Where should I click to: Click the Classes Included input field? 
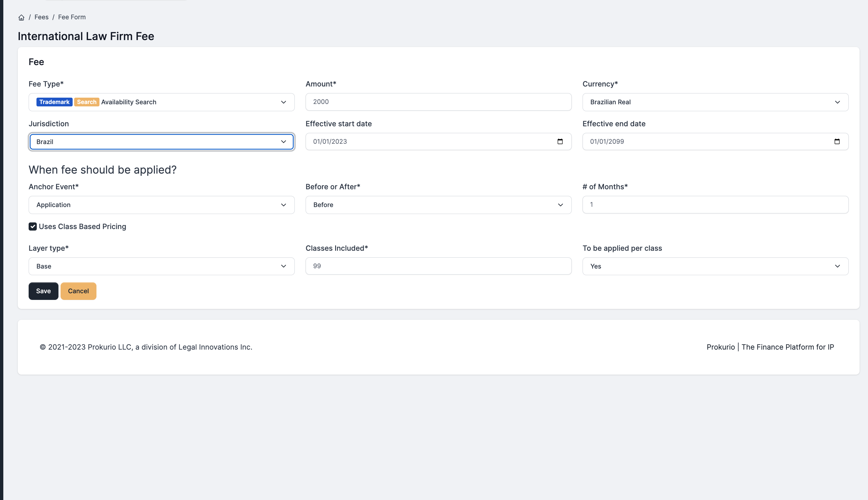pos(439,266)
